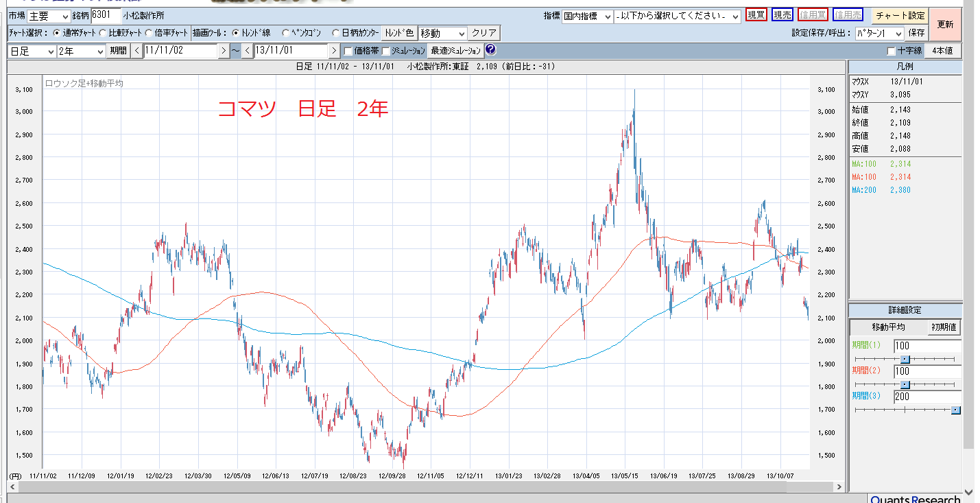Open the blue question mark help icon
Image resolution: width=980 pixels, height=503 pixels.
click(x=490, y=50)
